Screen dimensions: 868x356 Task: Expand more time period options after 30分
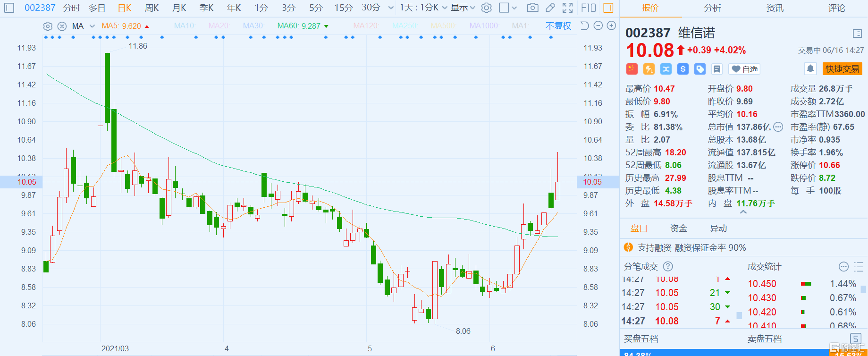click(x=391, y=8)
